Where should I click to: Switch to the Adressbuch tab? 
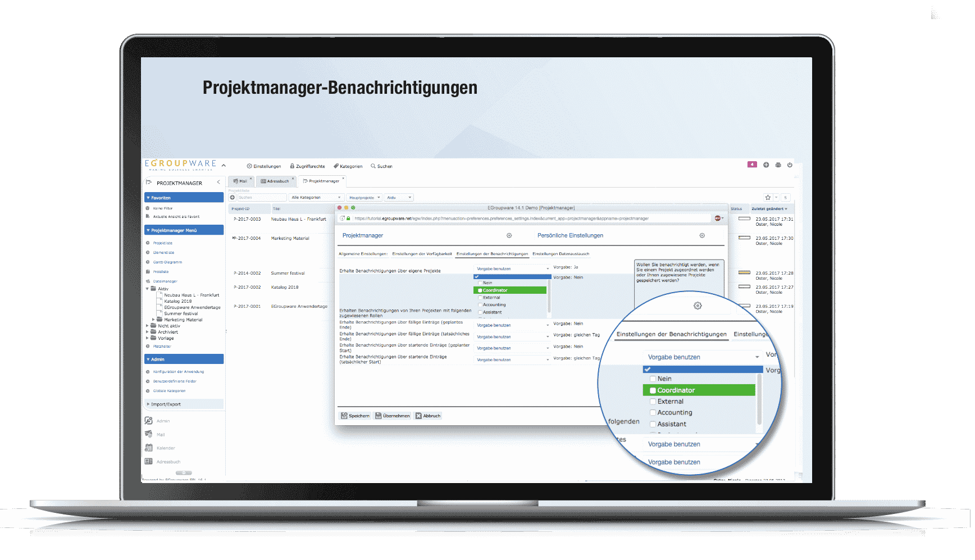coord(275,181)
